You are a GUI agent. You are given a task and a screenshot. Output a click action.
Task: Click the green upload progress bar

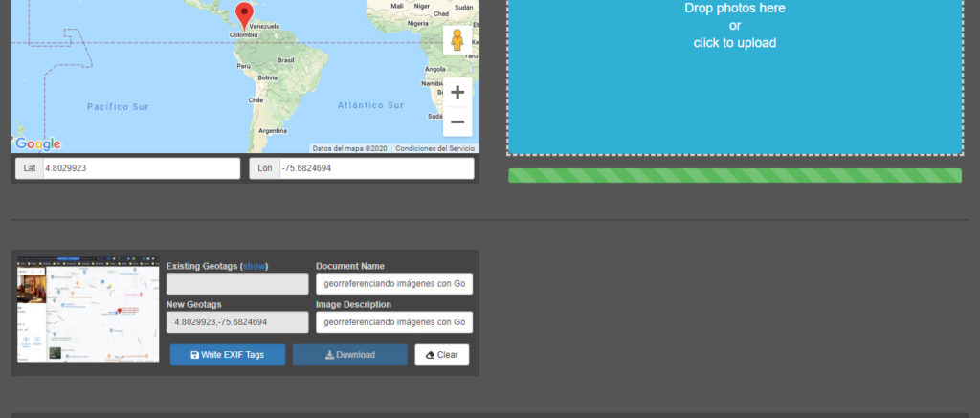(735, 176)
